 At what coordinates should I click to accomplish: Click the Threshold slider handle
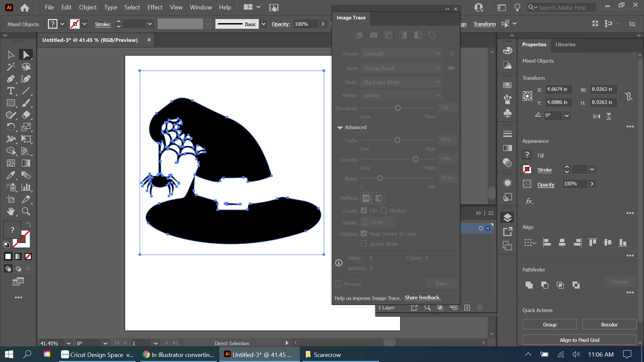click(398, 108)
